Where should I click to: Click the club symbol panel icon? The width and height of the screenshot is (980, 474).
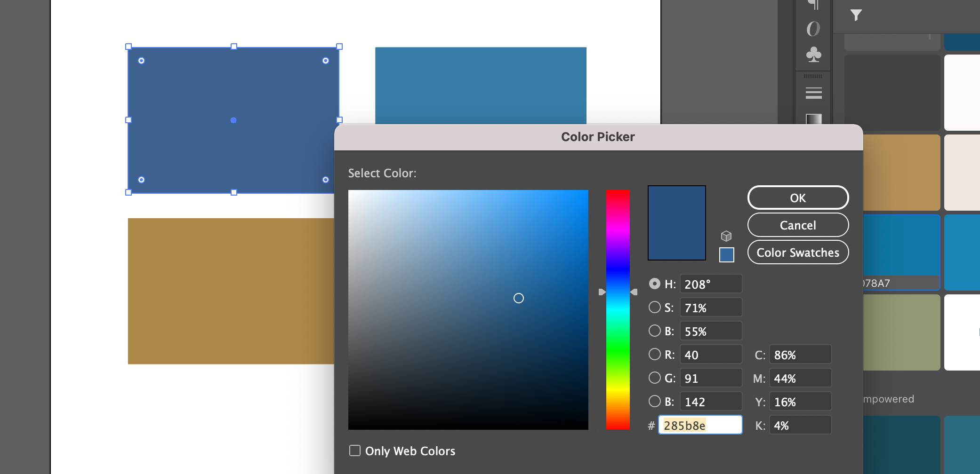pos(815,55)
